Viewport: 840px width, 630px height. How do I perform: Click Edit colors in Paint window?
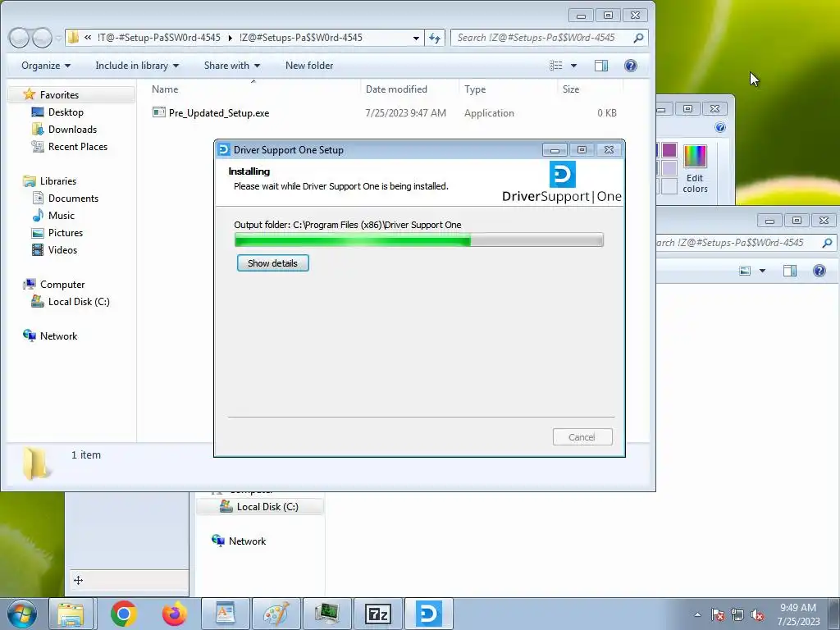695,170
